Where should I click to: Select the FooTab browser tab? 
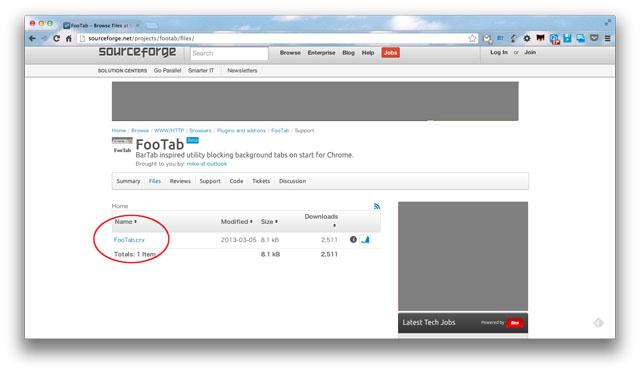[x=101, y=25]
